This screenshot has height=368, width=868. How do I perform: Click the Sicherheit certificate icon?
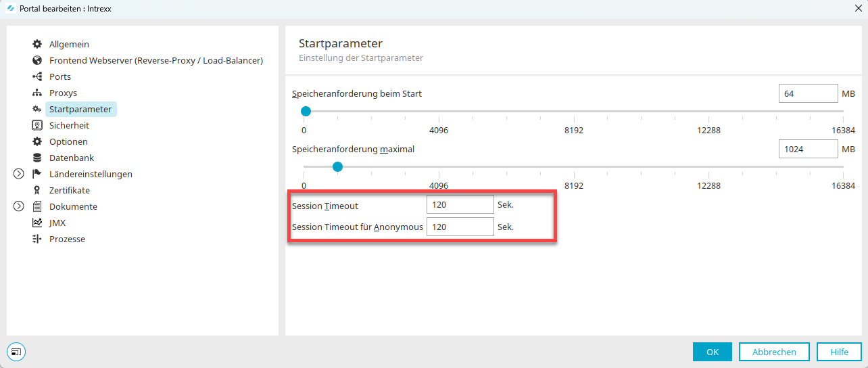pyautogui.click(x=37, y=125)
